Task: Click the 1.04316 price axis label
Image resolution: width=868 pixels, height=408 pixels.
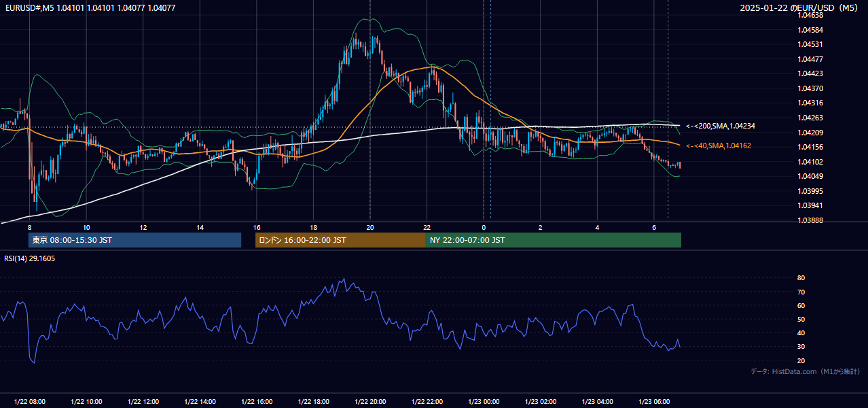Action: tap(810, 103)
